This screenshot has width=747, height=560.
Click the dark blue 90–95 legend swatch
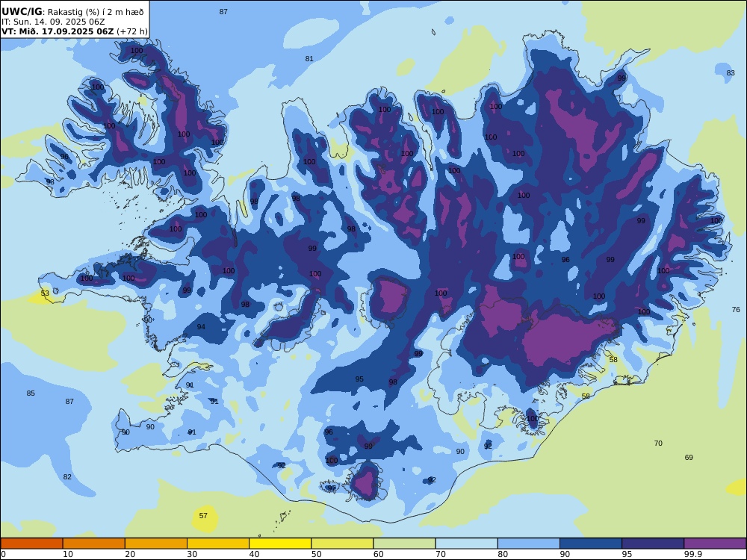point(591,544)
